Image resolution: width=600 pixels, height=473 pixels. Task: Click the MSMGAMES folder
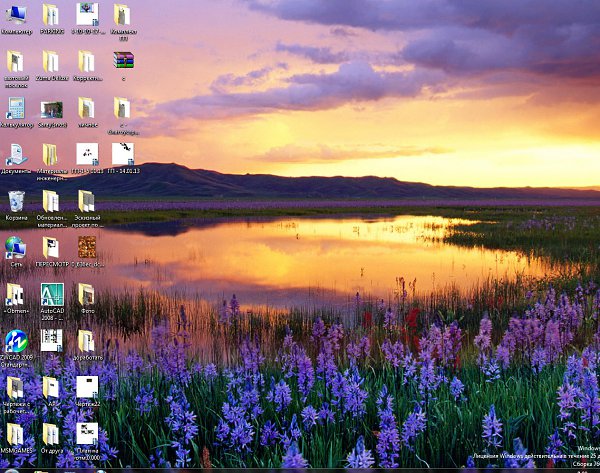[15, 434]
